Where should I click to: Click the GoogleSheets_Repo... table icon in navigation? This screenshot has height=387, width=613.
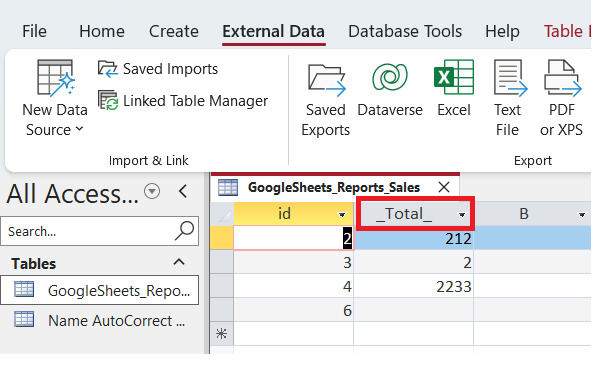click(x=24, y=290)
